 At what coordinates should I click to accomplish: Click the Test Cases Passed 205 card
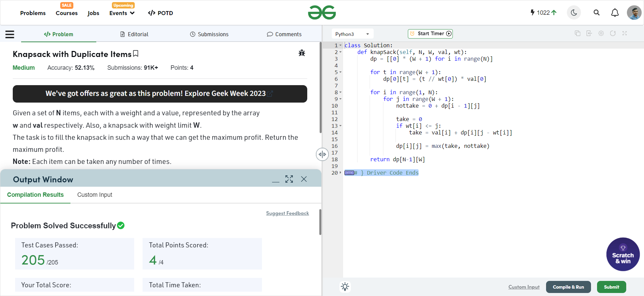pyautogui.click(x=74, y=254)
